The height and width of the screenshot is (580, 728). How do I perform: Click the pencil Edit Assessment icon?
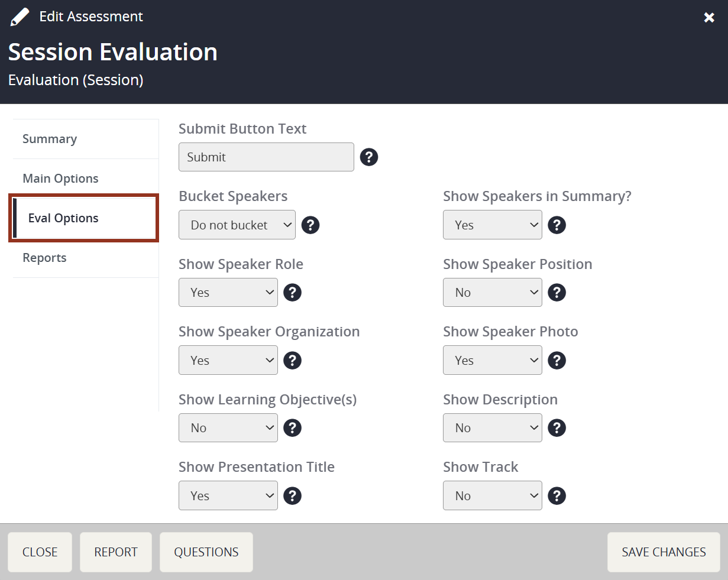(20, 17)
